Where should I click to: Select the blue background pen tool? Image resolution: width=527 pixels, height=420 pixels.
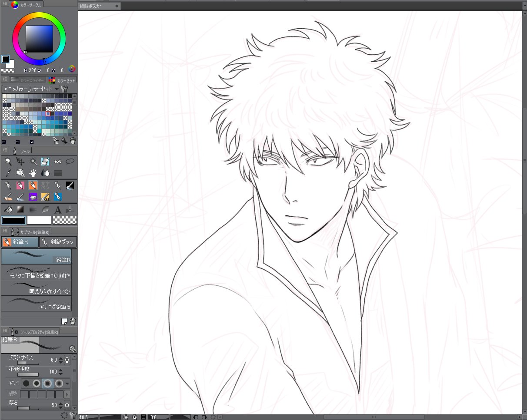(57, 197)
